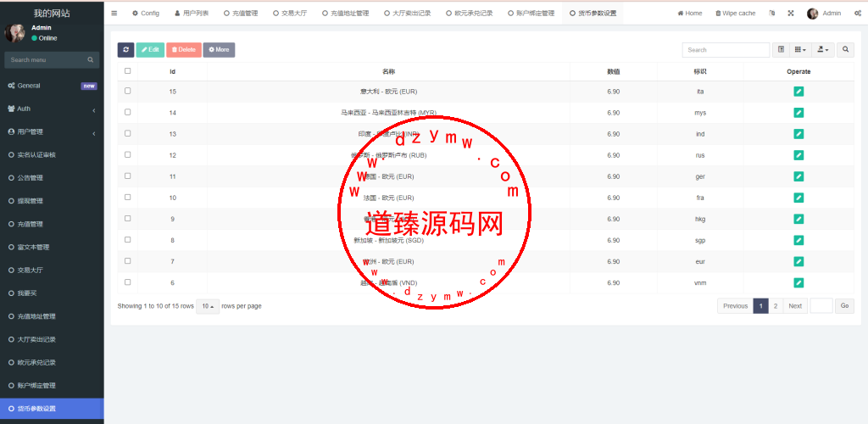Click the page number jump input box

click(x=821, y=306)
